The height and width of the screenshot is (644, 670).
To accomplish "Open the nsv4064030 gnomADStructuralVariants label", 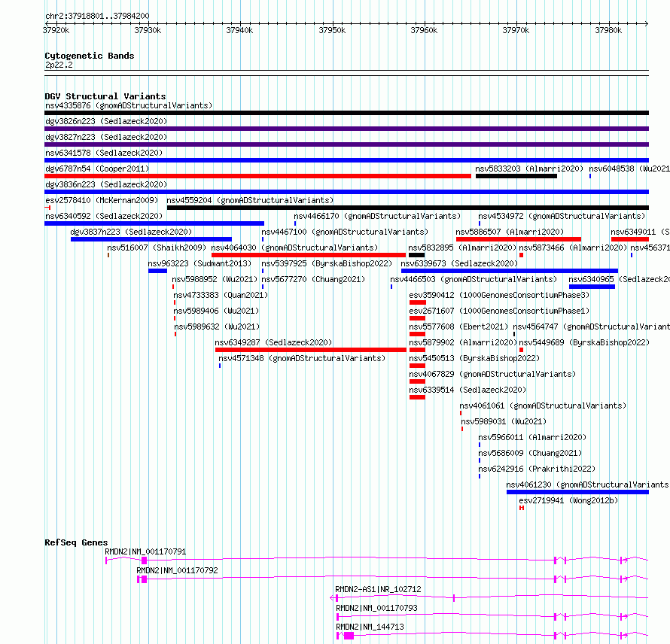I will pyautogui.click(x=294, y=248).
